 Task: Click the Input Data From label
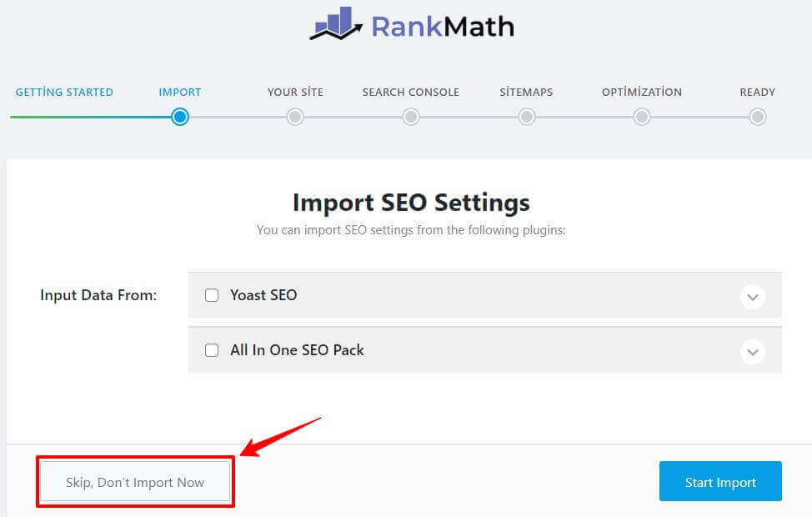[x=98, y=295]
